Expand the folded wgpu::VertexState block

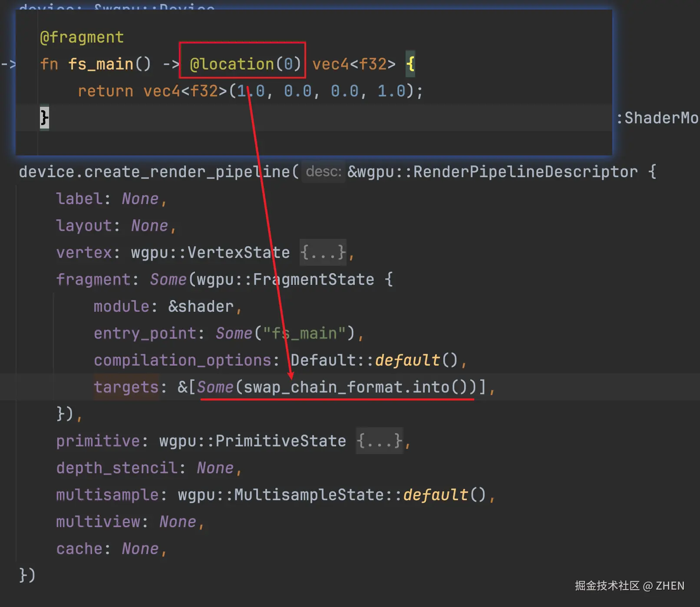(323, 252)
